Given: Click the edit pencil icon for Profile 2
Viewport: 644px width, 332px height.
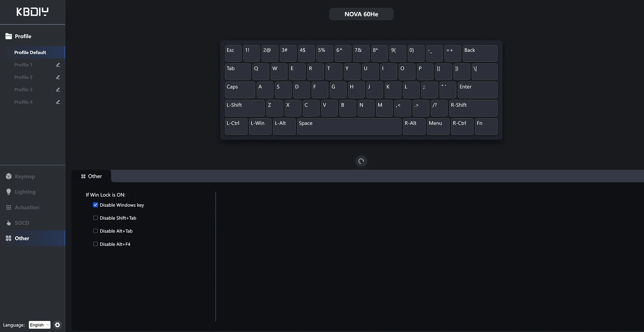Looking at the screenshot, I should pyautogui.click(x=58, y=77).
